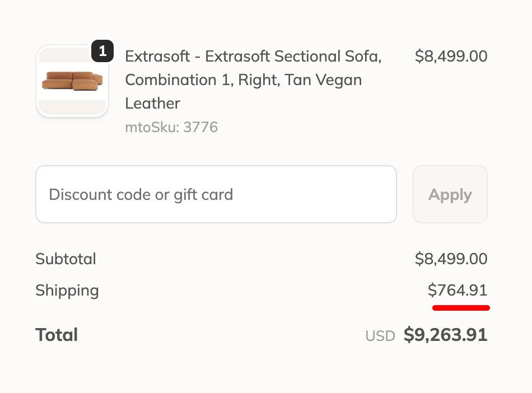Click the mtoSku label text
The image size is (532, 393).
click(x=152, y=128)
